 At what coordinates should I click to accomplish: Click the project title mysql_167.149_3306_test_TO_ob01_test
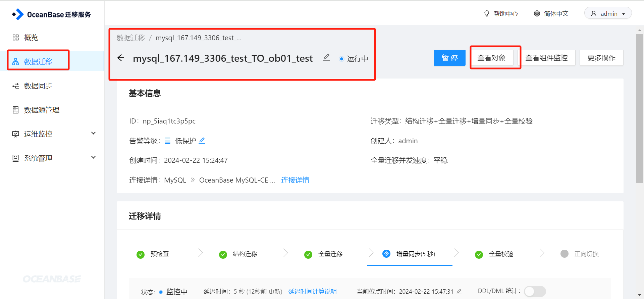click(223, 58)
